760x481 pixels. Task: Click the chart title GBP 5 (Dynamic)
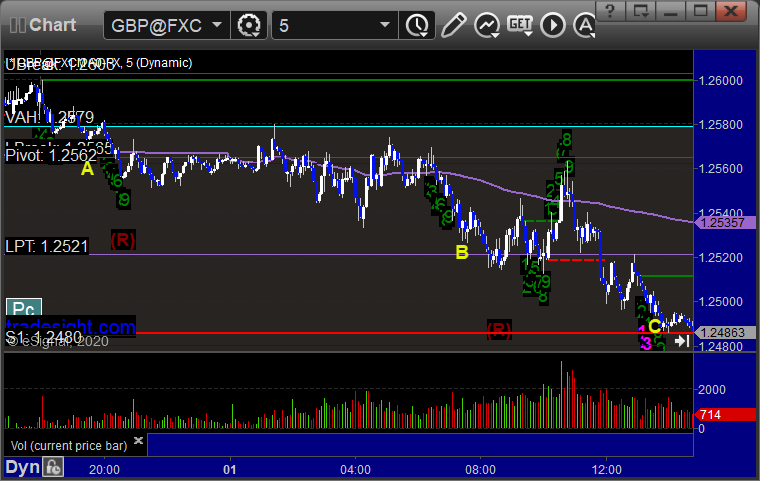(99, 63)
